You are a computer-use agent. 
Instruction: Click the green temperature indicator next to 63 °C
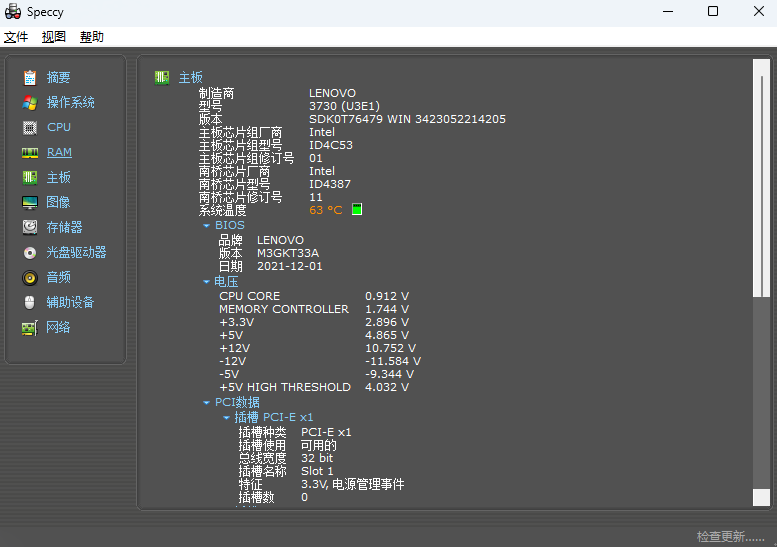(357, 210)
